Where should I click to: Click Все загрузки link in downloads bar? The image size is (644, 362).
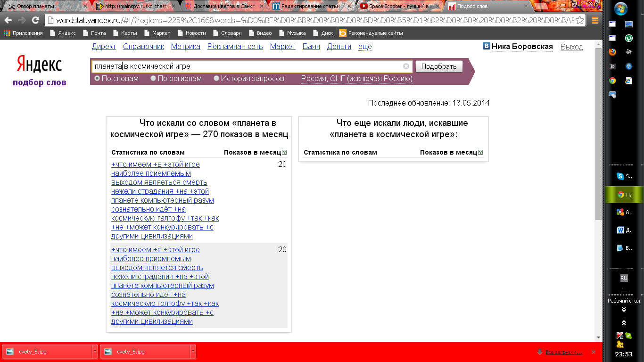[x=563, y=352]
